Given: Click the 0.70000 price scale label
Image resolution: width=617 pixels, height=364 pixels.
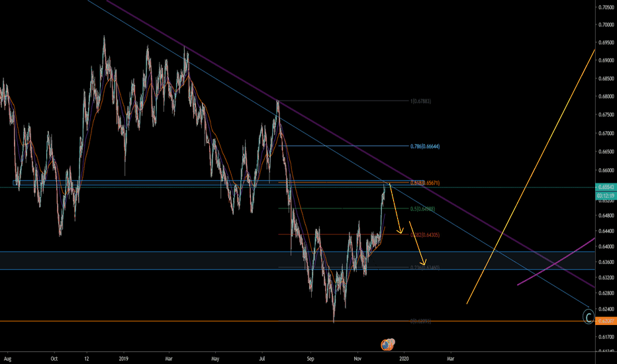Looking at the screenshot, I should (x=605, y=24).
